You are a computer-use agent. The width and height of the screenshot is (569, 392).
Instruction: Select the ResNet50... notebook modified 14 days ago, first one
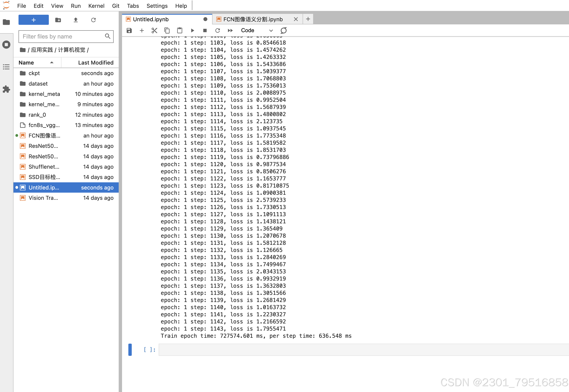pos(66,146)
